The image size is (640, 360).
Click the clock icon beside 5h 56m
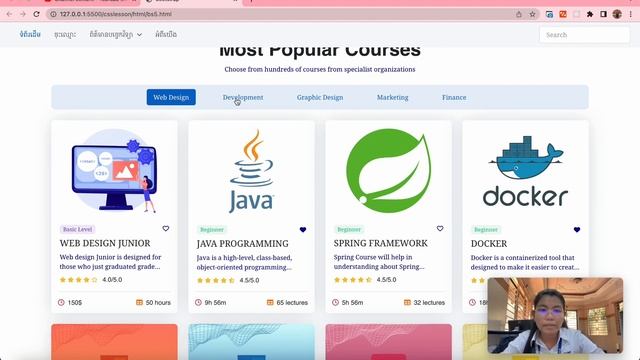(336, 302)
